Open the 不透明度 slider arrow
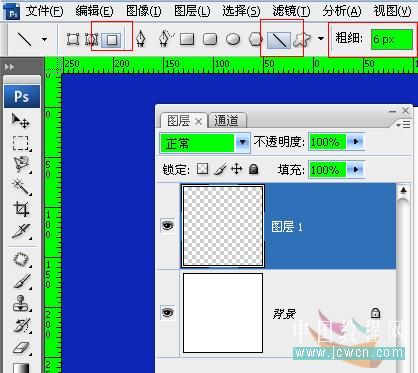The image size is (418, 373). coord(356,142)
